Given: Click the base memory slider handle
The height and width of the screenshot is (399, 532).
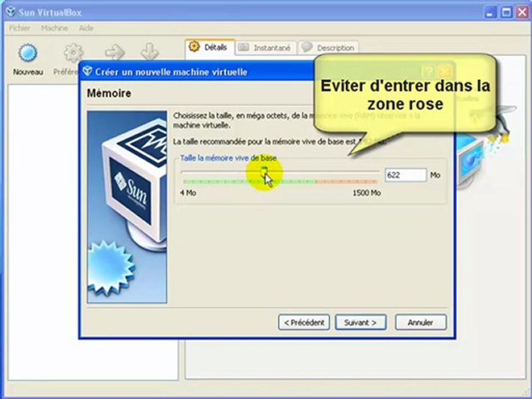Looking at the screenshot, I should pos(264,171).
